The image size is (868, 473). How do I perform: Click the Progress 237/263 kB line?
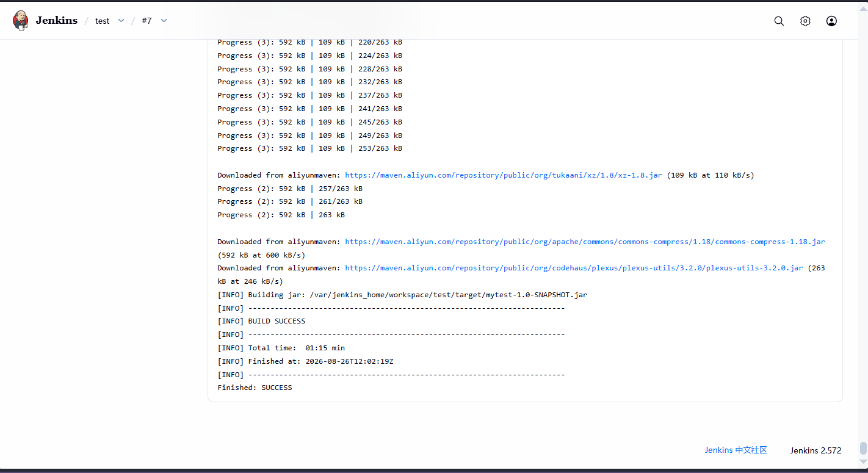[309, 95]
